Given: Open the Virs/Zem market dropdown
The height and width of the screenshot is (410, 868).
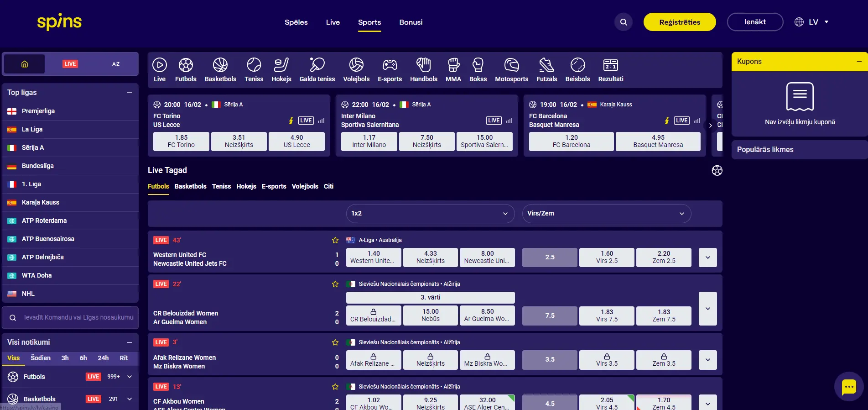Looking at the screenshot, I should pos(606,214).
